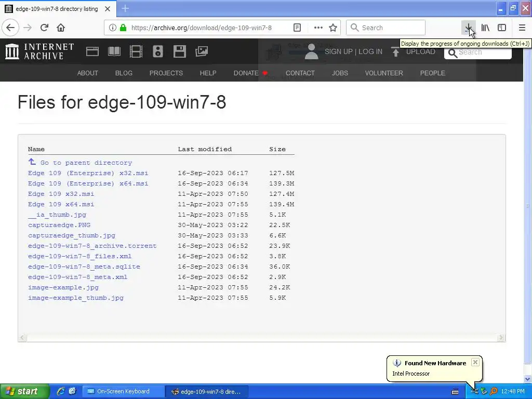
Task: Open capturaedge_thumb.jpg file link
Action: [72, 235]
